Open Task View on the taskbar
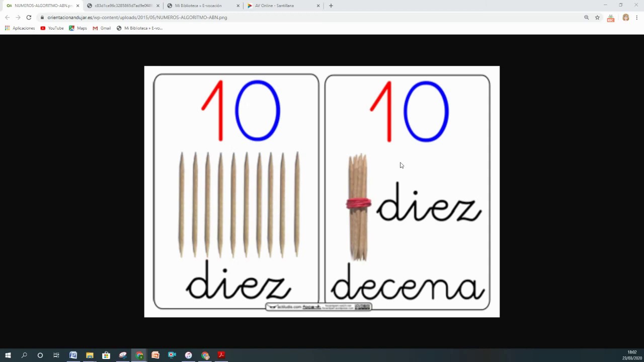The image size is (644, 362). 56,355
